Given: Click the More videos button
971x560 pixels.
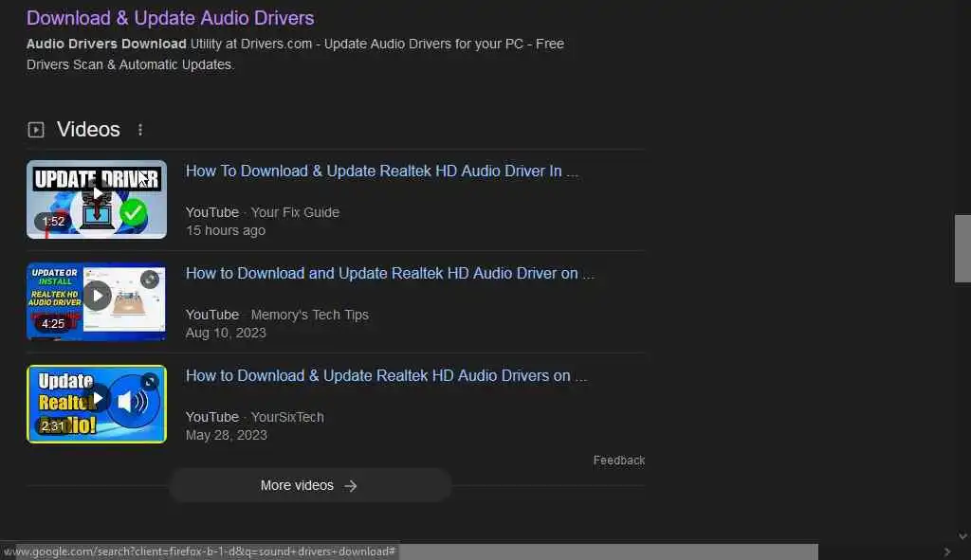Looking at the screenshot, I should [x=310, y=486].
